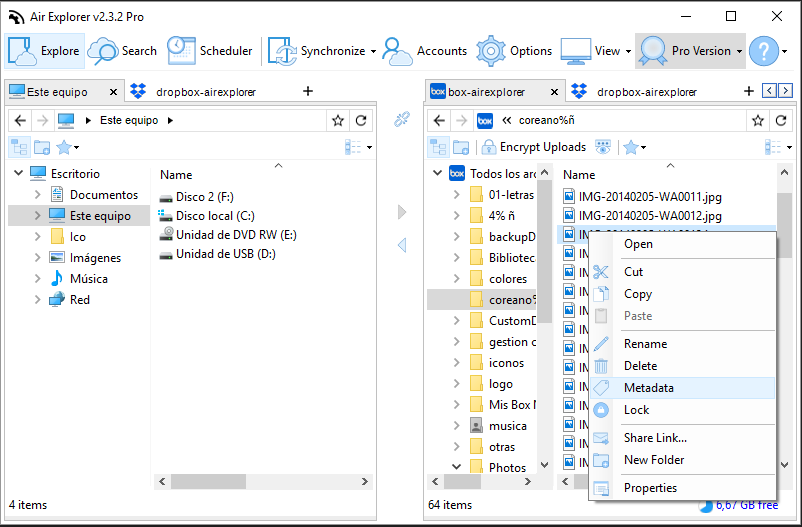Copy selection to left pane arrow
The width and height of the screenshot is (802, 527).
(402, 245)
